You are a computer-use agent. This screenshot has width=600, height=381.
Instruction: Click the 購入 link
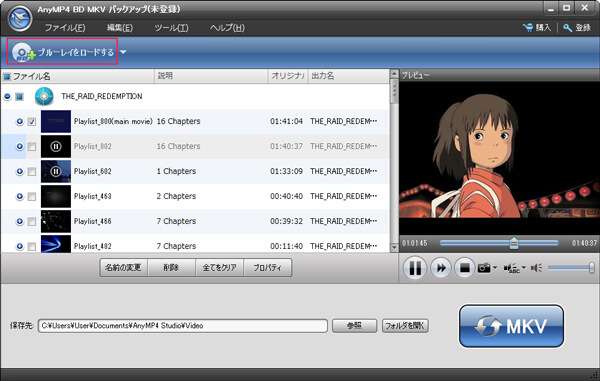543,28
